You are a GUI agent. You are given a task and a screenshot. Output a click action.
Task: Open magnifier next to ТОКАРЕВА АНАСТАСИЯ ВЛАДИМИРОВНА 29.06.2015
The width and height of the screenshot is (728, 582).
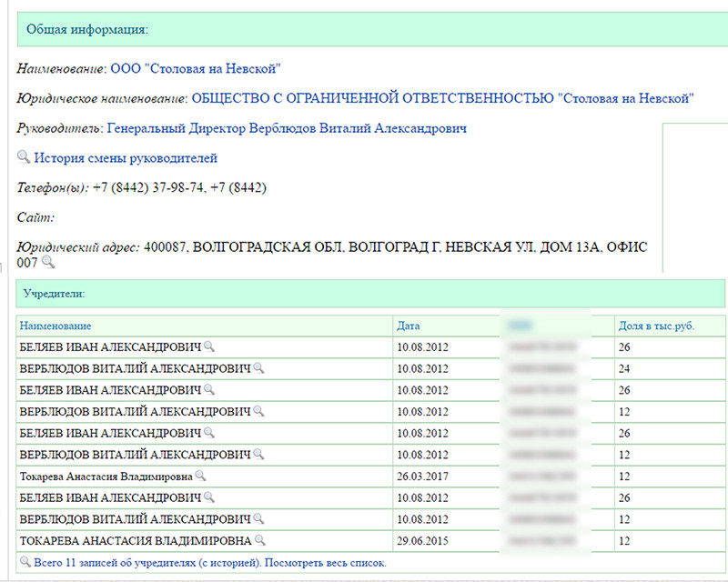point(260,540)
